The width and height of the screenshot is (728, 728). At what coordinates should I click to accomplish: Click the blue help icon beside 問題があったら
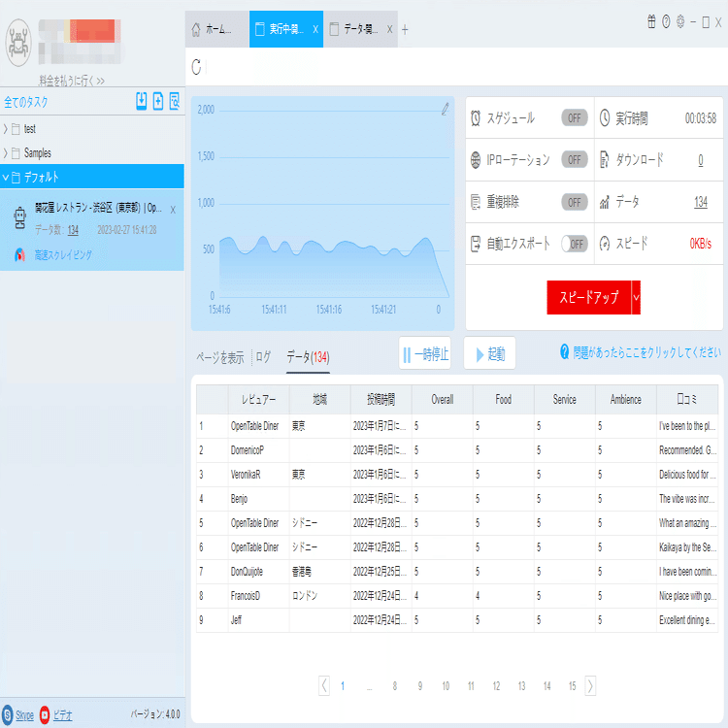pyautogui.click(x=565, y=352)
